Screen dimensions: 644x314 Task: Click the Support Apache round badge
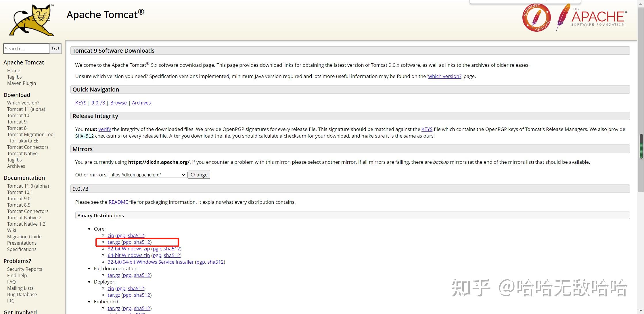pyautogui.click(x=536, y=18)
